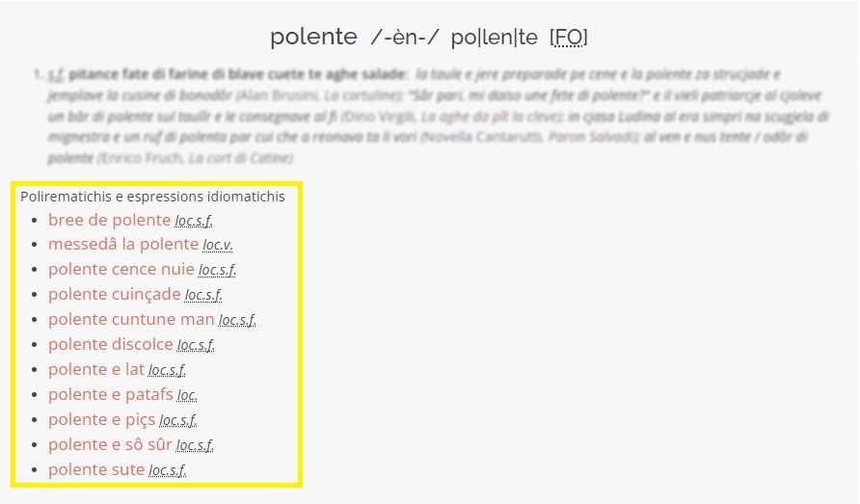Open the "polente e sô sûr" link
The width and height of the screenshot is (860, 504).
110,445
